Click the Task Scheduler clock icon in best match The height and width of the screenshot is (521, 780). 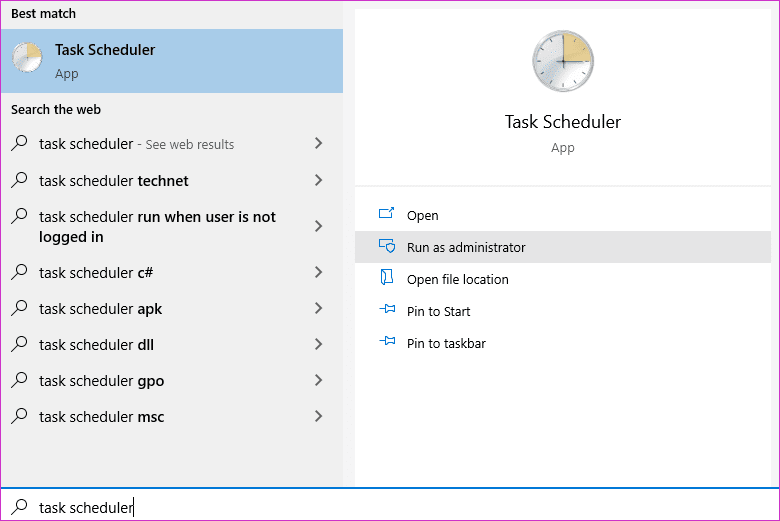[27, 57]
